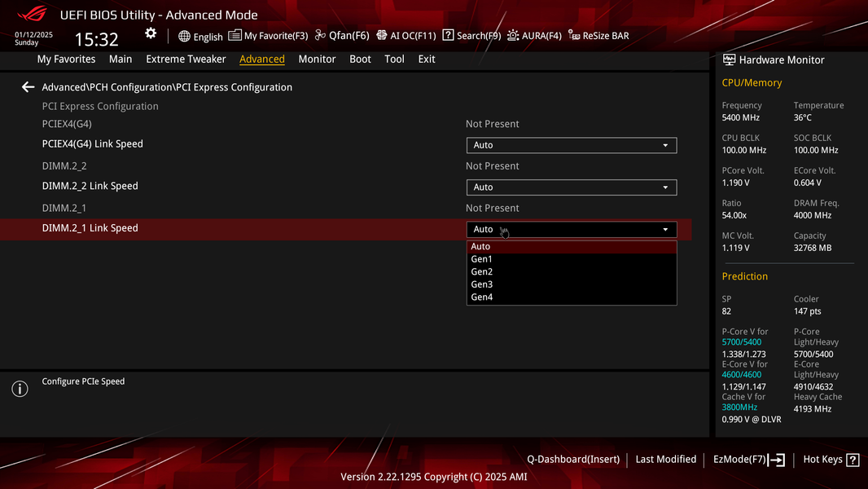Screen dimensions: 868x489
Task: Click the Prediction section heading
Action: coord(744,276)
